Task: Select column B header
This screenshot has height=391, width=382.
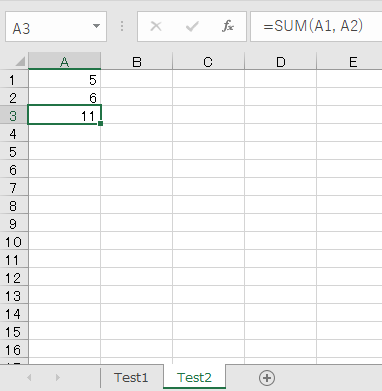Action: pyautogui.click(x=137, y=62)
